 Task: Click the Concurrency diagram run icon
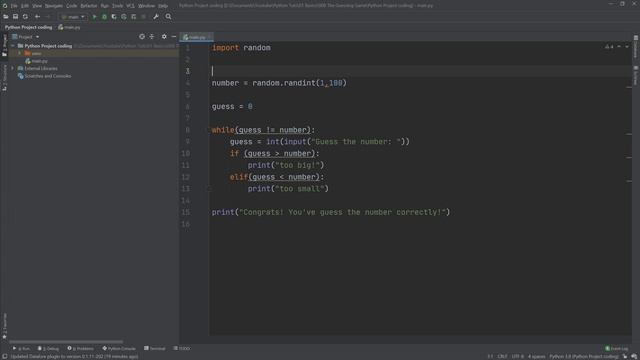coord(133,17)
